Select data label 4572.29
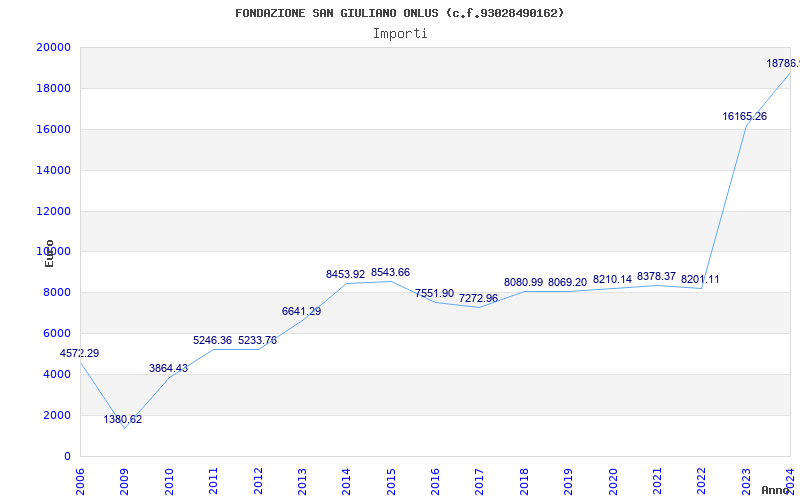800x500 pixels. click(80, 353)
